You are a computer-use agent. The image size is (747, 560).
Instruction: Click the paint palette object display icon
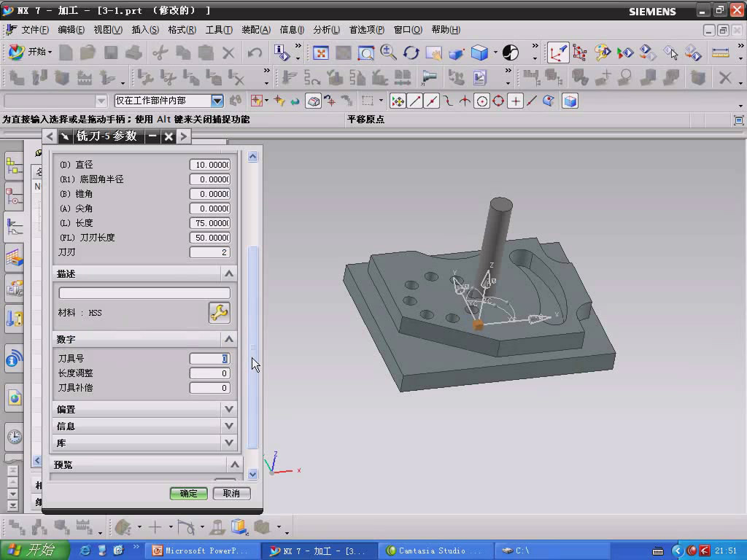[602, 52]
